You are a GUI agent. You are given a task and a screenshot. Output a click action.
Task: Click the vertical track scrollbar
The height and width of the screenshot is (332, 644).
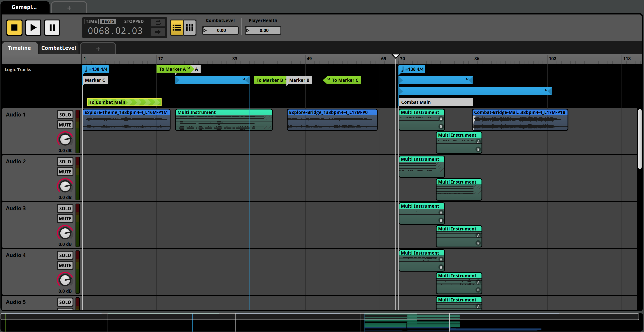(639, 139)
